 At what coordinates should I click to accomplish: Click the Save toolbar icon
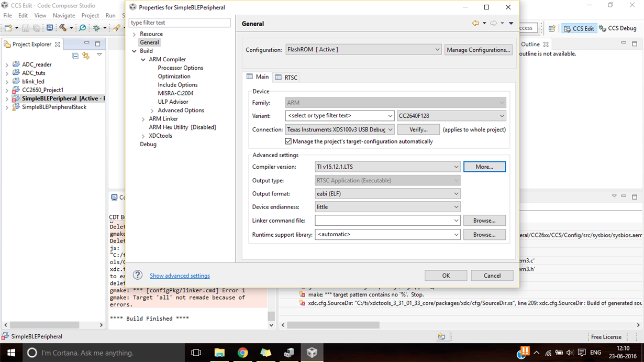click(26, 28)
